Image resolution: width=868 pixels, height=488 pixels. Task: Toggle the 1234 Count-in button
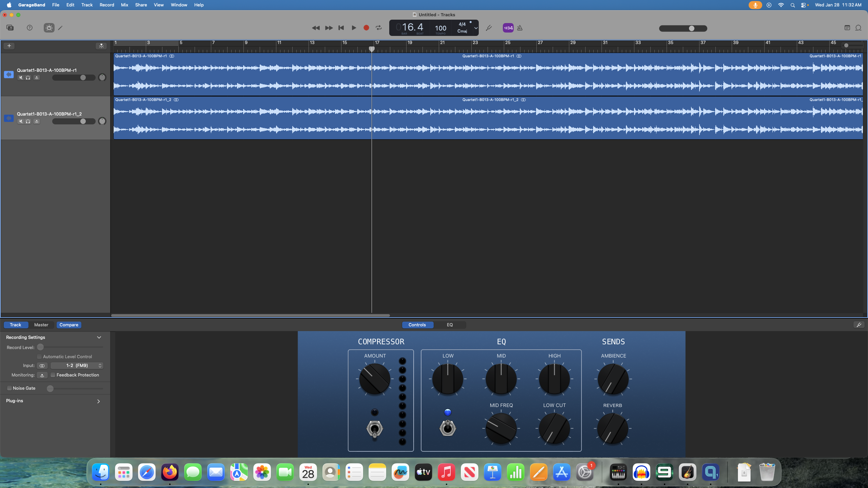click(x=508, y=28)
